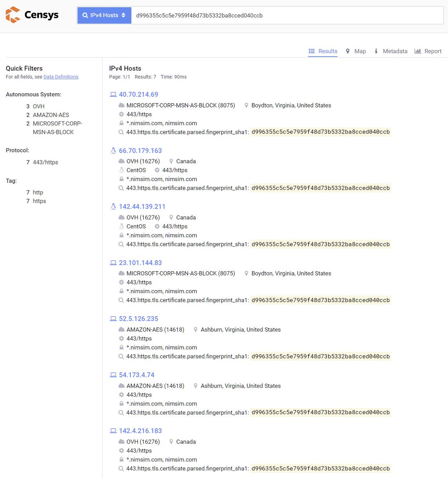Image resolution: width=448 pixels, height=478 pixels.
Task: Click the Map tab pin icon
Action: [x=348, y=51]
